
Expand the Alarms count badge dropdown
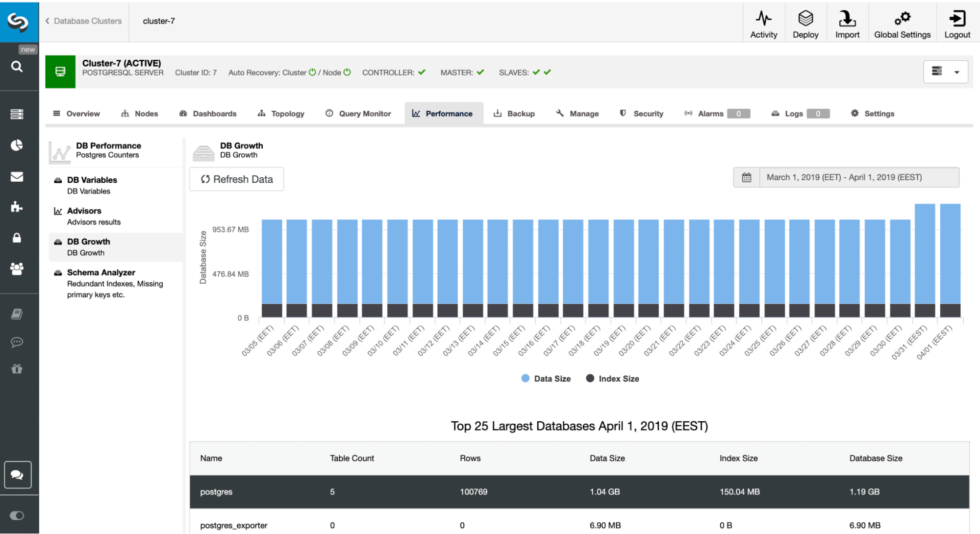coord(737,113)
